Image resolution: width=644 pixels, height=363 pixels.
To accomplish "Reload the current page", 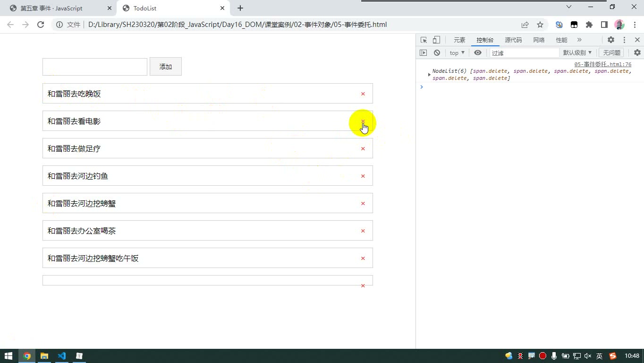I will click(x=41, y=25).
